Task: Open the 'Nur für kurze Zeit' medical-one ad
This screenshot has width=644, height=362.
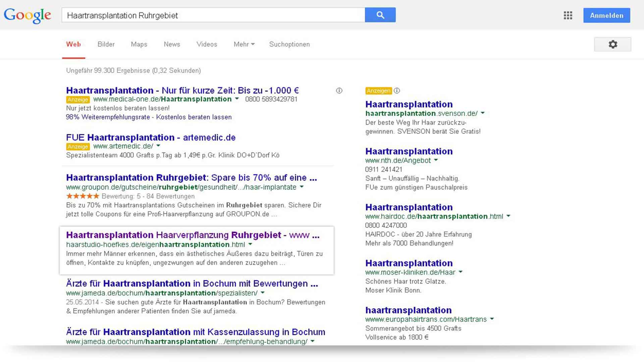Action: coord(182,90)
